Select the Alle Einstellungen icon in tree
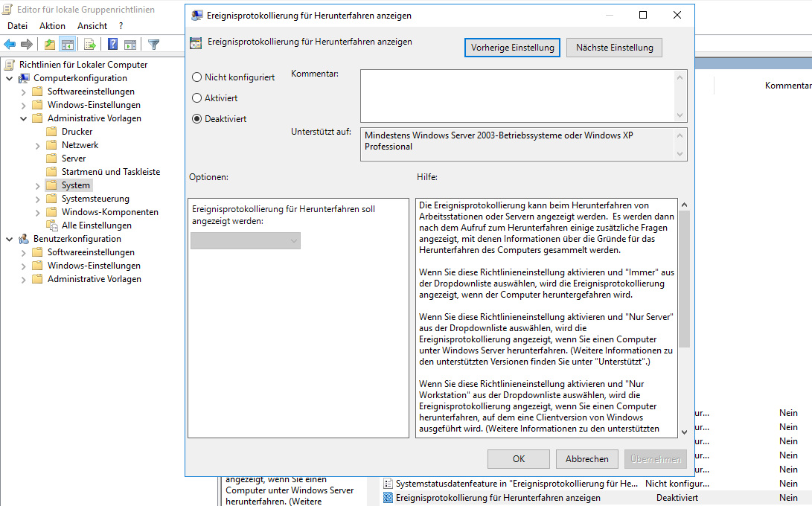Screen dimensions: 812x506 51,225
